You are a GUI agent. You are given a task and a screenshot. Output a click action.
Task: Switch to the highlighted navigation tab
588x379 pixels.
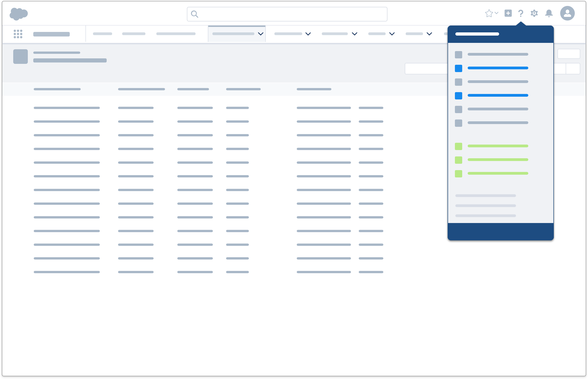[233, 34]
